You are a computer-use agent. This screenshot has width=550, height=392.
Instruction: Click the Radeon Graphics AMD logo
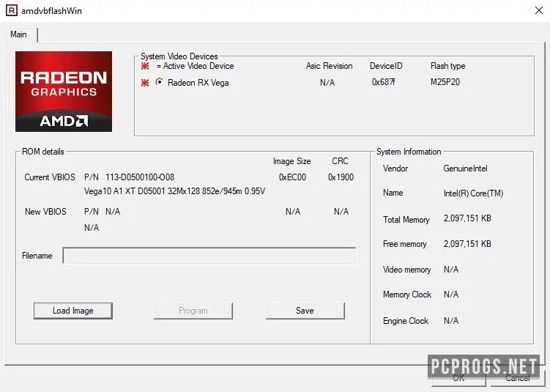coord(64,92)
